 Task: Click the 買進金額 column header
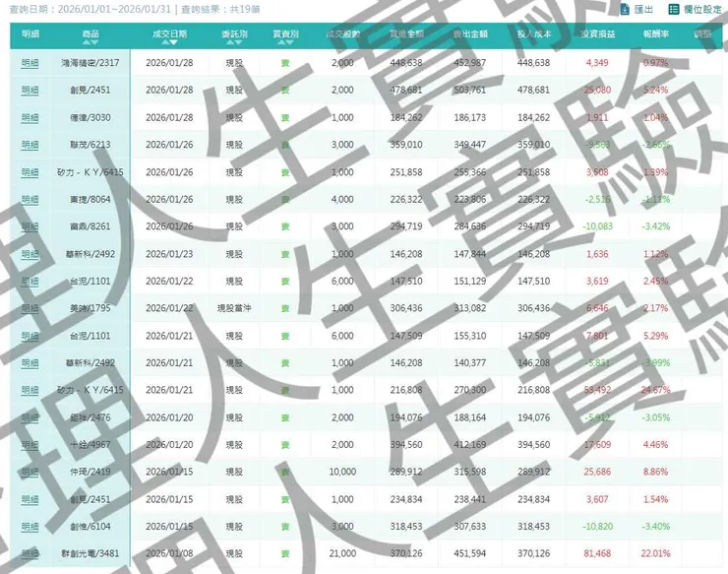406,33
